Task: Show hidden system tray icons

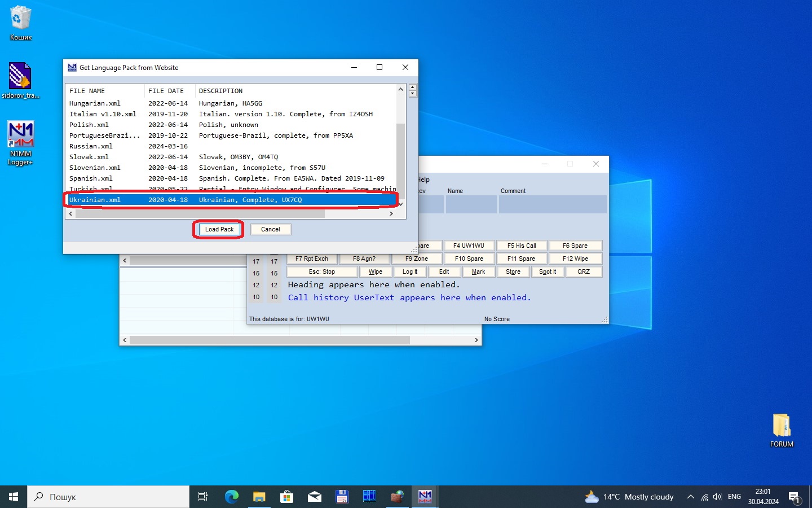Action: [690, 497]
